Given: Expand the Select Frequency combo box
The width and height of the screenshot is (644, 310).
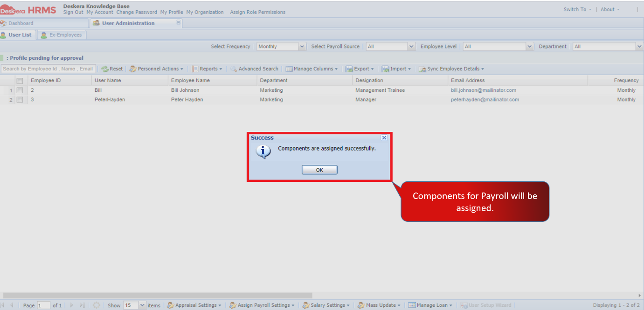Looking at the screenshot, I should pos(302,47).
